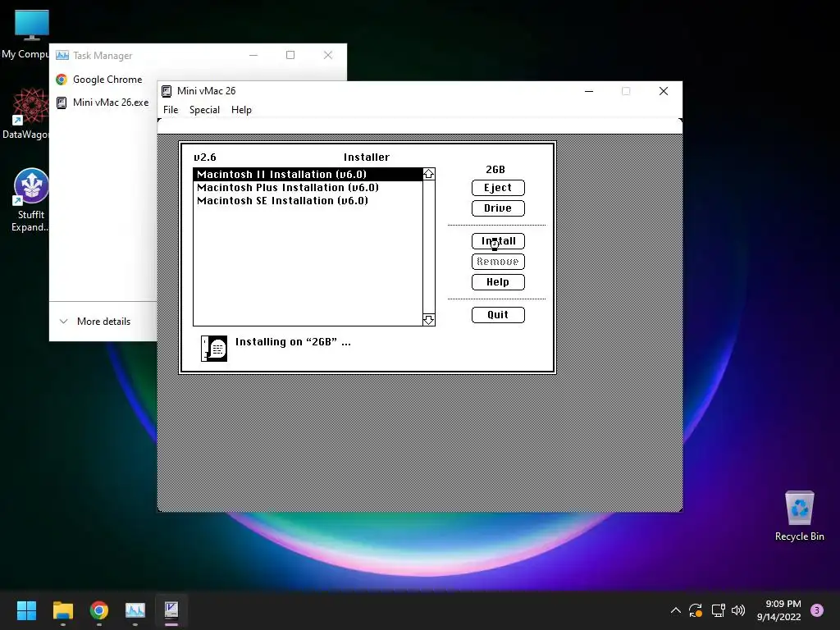Open the clock and date panel
The image size is (840, 630).
[x=779, y=610]
